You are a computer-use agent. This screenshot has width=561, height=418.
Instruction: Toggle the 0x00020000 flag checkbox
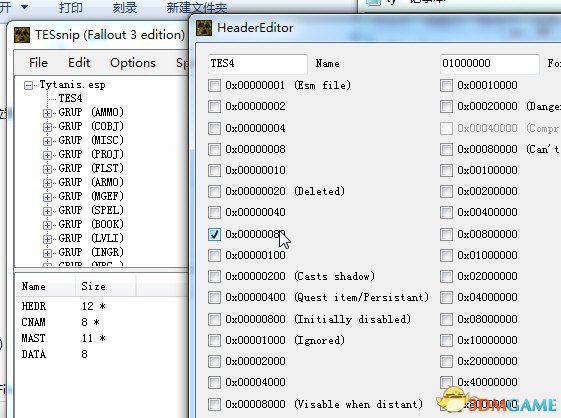click(x=446, y=106)
